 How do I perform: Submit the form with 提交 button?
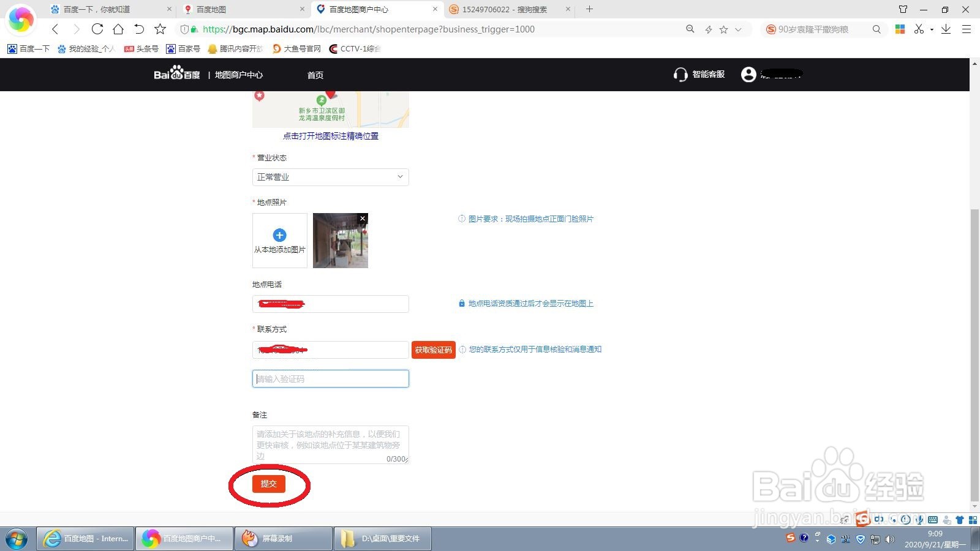pos(269,484)
